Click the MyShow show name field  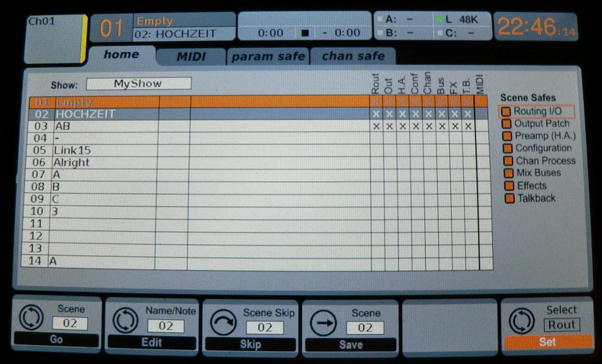(x=139, y=84)
